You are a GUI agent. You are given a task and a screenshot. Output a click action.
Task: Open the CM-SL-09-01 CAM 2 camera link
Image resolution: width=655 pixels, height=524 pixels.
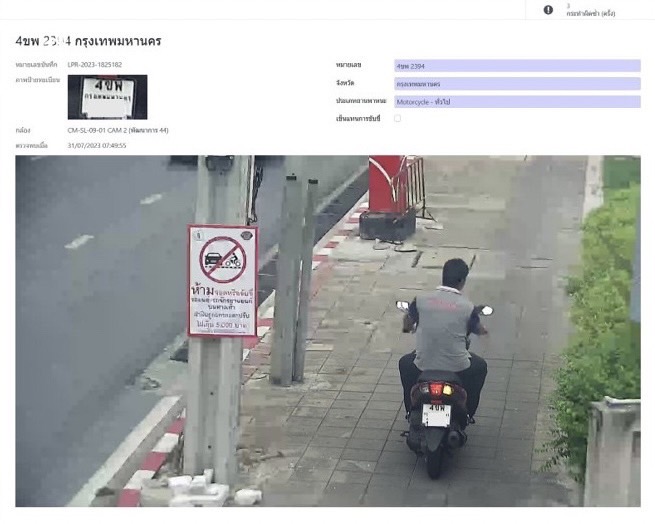[x=118, y=130]
